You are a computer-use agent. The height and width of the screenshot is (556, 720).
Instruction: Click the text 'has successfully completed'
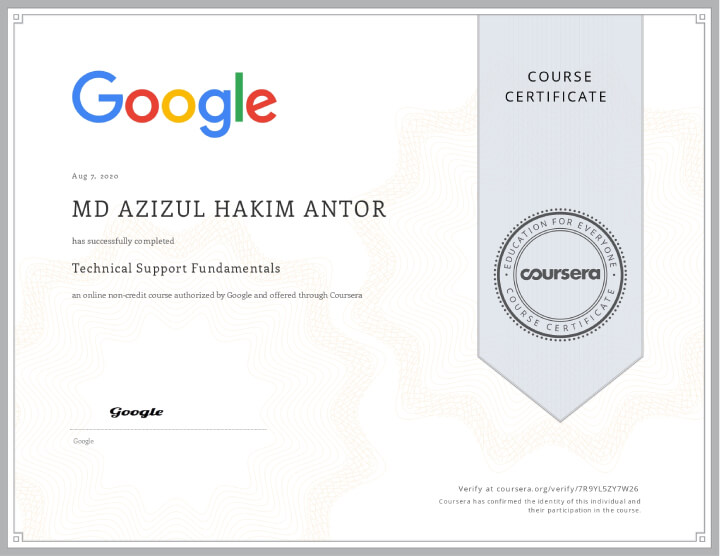click(123, 241)
